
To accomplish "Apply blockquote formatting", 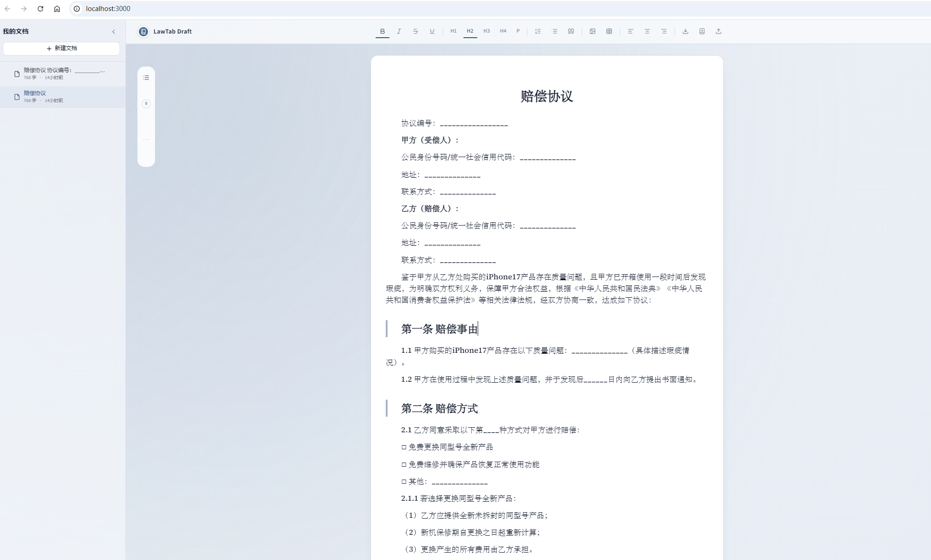I will (571, 31).
